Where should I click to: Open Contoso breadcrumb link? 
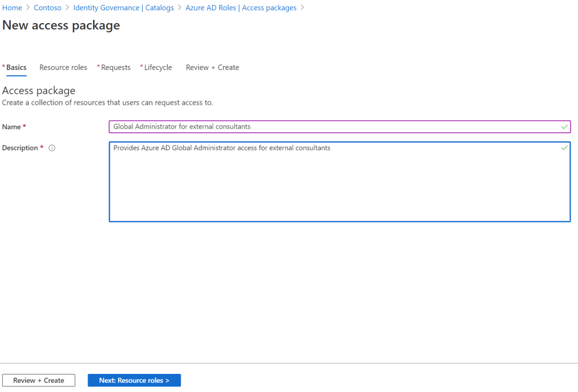(47, 8)
